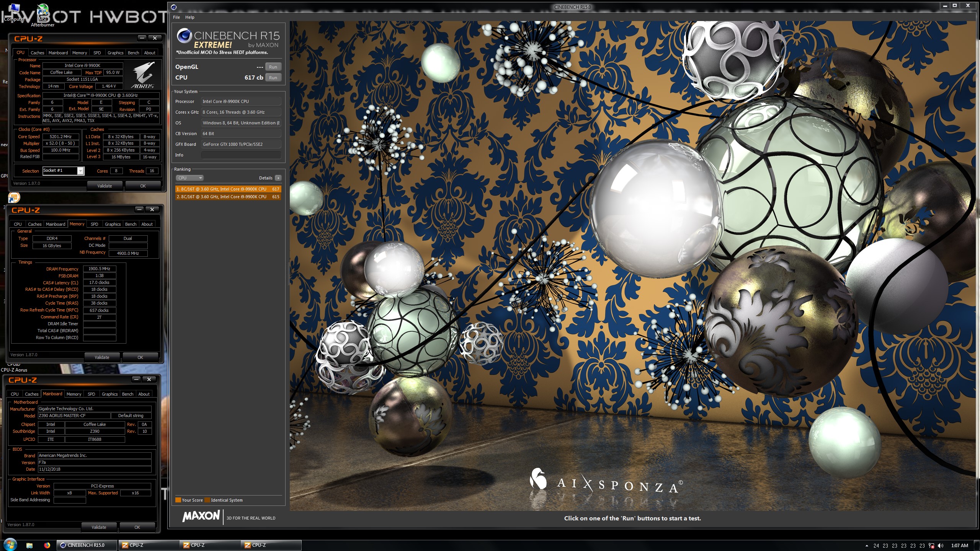Open Bench tab in top CPU-Z window
Image resolution: width=980 pixels, height=551 pixels.
point(134,53)
